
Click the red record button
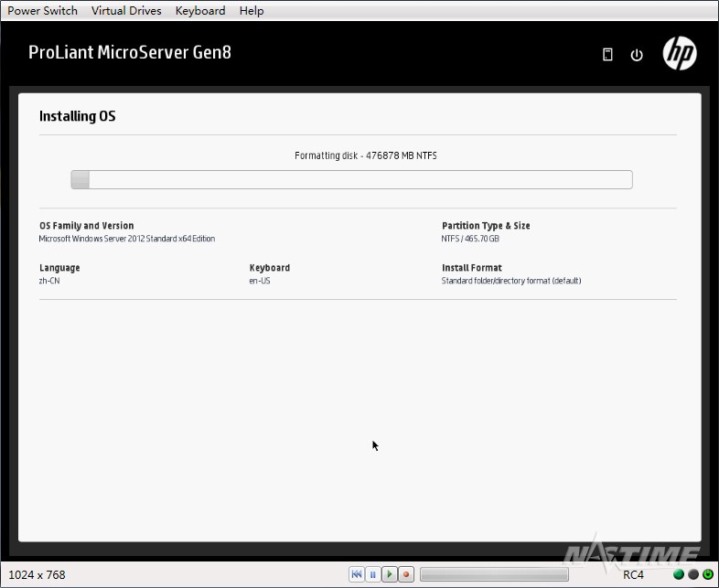pos(406,573)
